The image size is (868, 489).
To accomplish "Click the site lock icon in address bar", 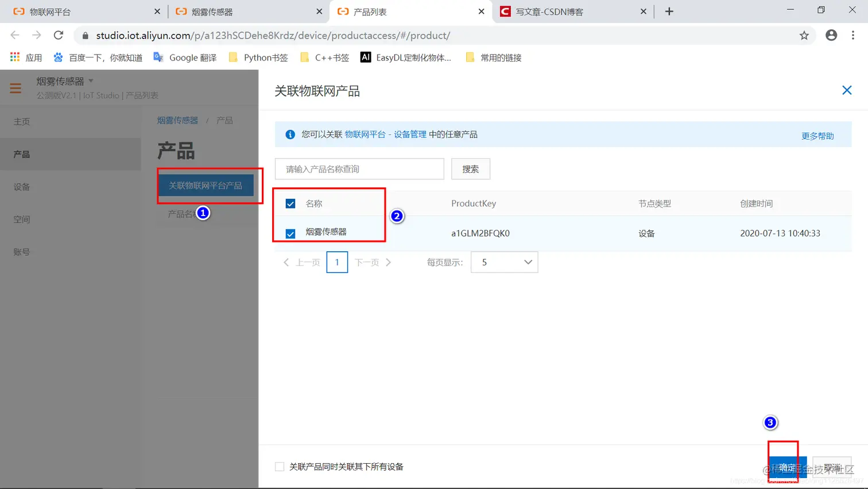I will pyautogui.click(x=86, y=36).
